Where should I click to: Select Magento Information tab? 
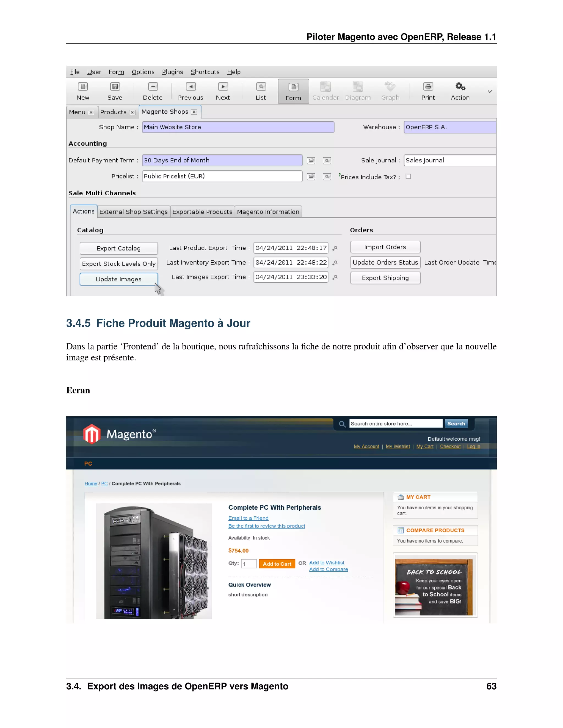coord(268,212)
